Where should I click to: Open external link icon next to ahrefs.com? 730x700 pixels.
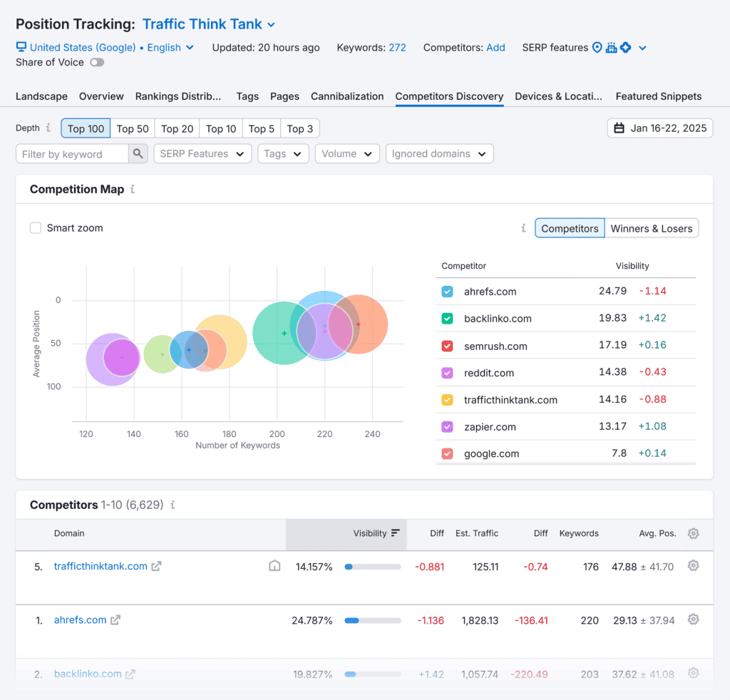[x=115, y=620]
